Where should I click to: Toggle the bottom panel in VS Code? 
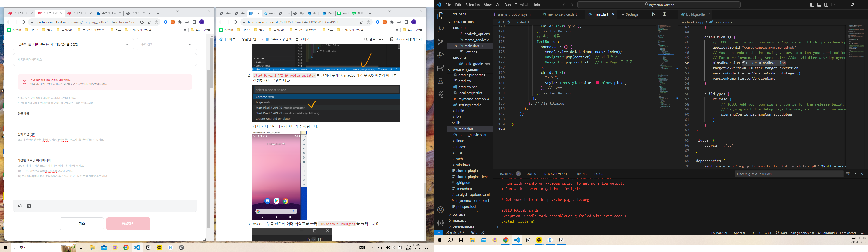click(x=819, y=5)
